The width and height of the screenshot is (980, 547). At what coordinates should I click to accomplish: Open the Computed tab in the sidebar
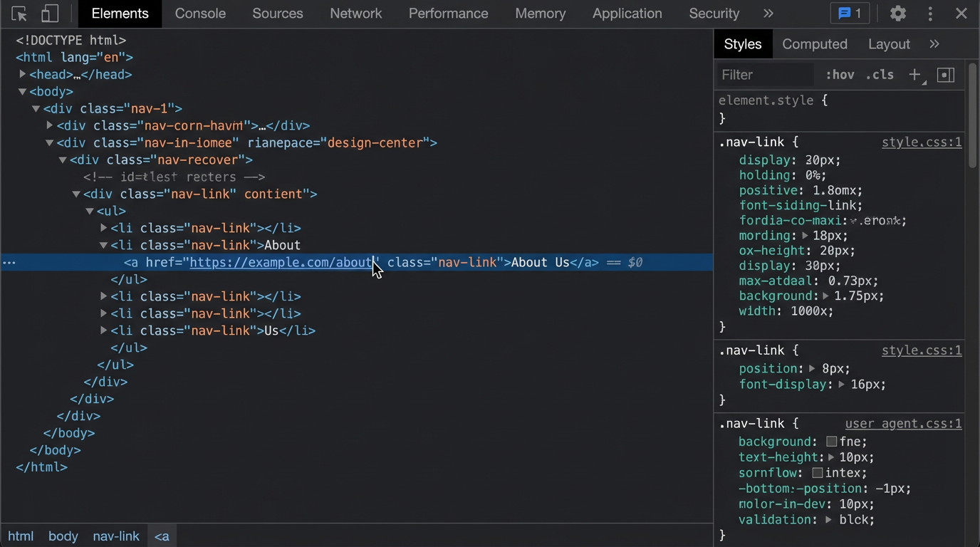pyautogui.click(x=815, y=44)
